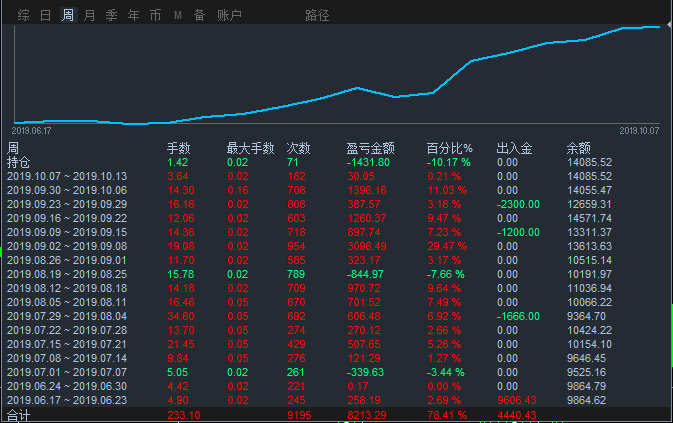Viewport: 673px width, 423px height.
Task: Click the 2019.06.17 chart start date
Action: [x=31, y=131]
